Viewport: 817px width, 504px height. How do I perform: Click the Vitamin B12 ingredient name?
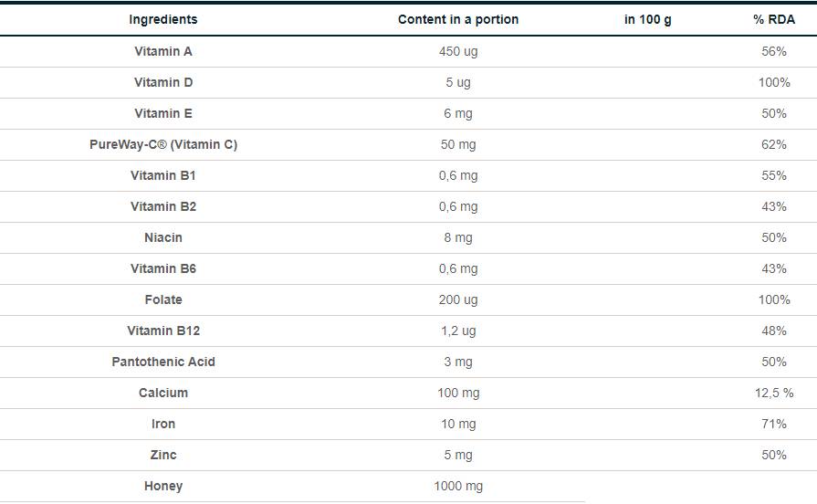162,331
